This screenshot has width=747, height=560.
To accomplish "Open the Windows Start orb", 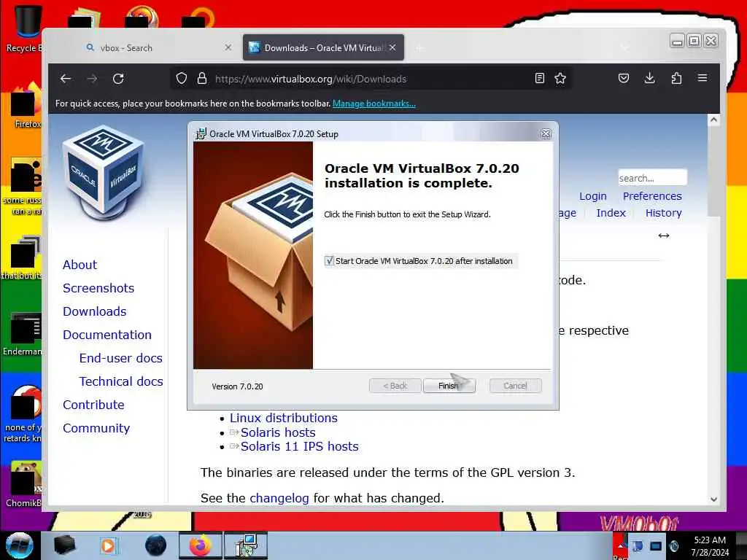I will [x=19, y=545].
